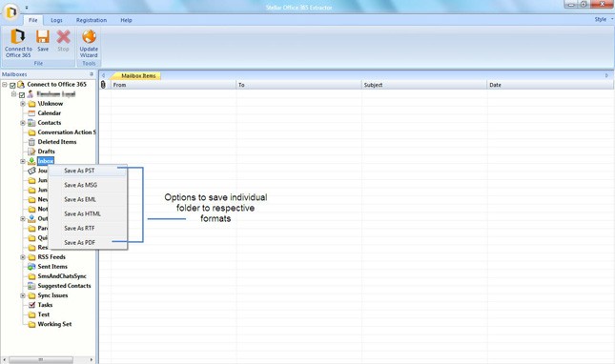
Task: Expand the RSS Feeds folder
Action: [x=23, y=257]
